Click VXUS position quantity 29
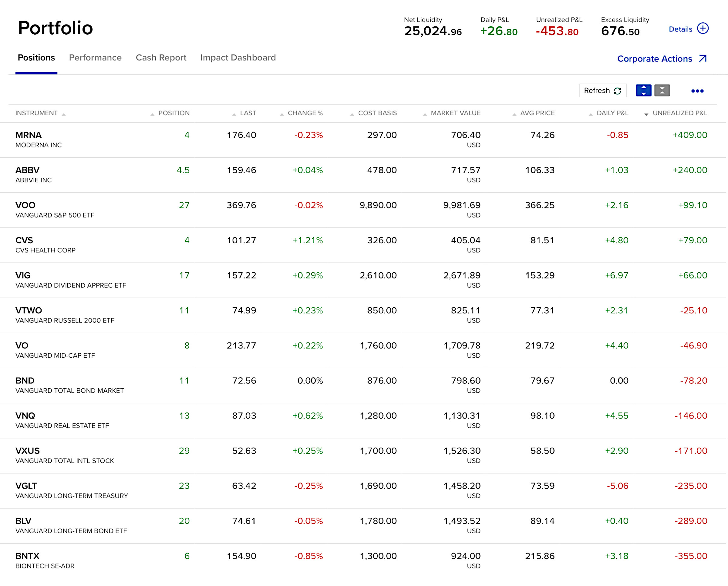Image resolution: width=728 pixels, height=586 pixels. pyautogui.click(x=184, y=451)
